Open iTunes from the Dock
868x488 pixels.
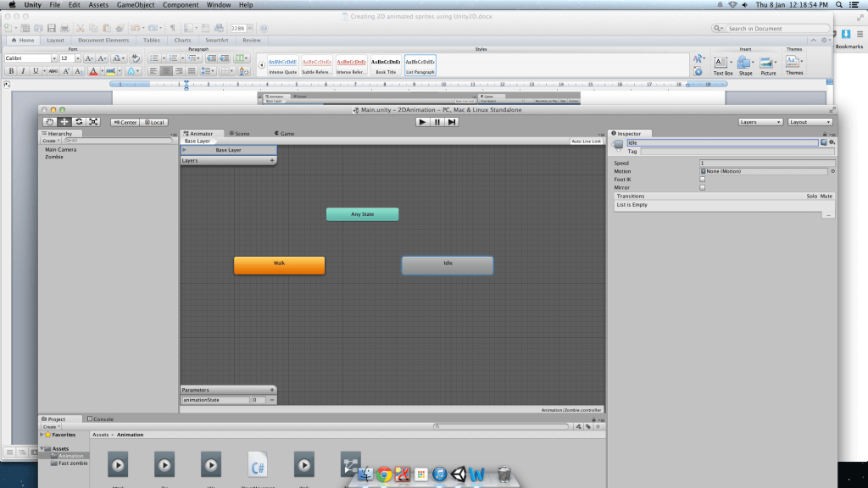pyautogui.click(x=440, y=474)
